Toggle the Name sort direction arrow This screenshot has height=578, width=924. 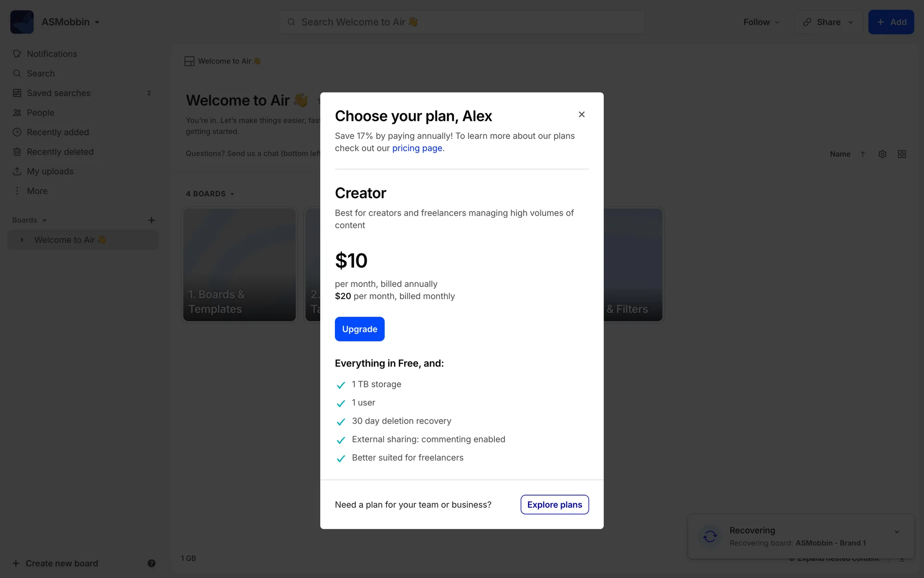[863, 154]
